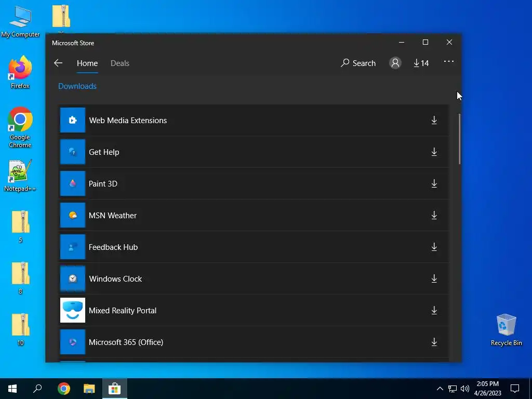532x399 pixels.
Task: Click Feedback Hub download arrow
Action: pos(434,247)
